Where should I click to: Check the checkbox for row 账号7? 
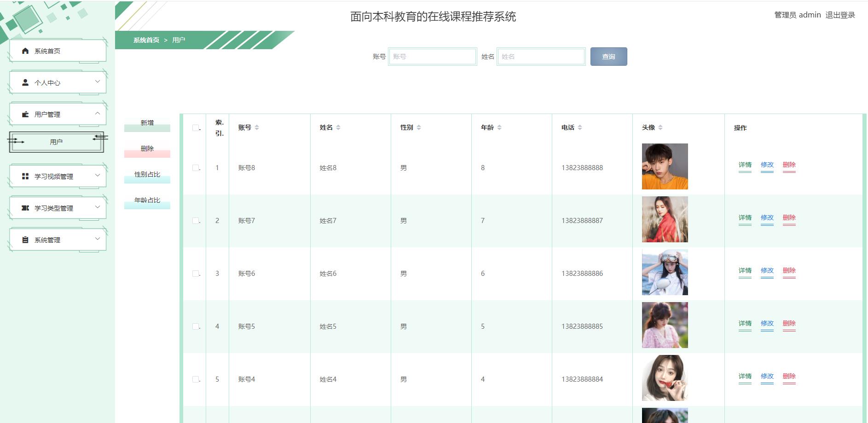tap(196, 221)
